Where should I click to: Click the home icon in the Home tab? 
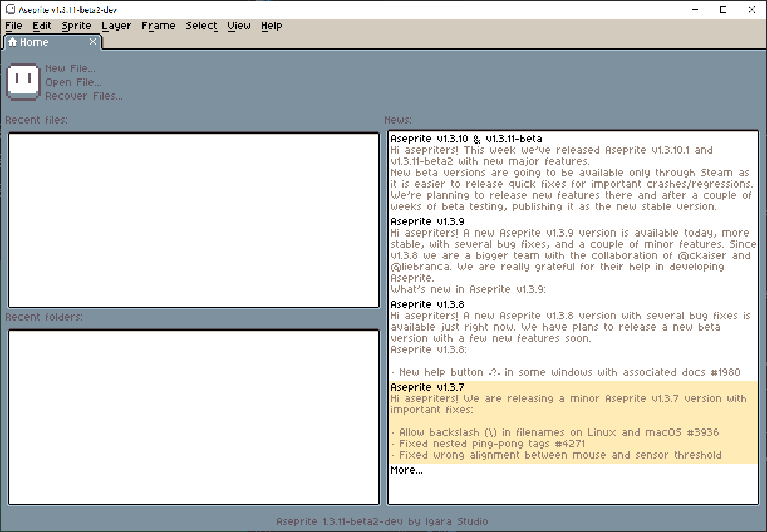pyautogui.click(x=13, y=42)
